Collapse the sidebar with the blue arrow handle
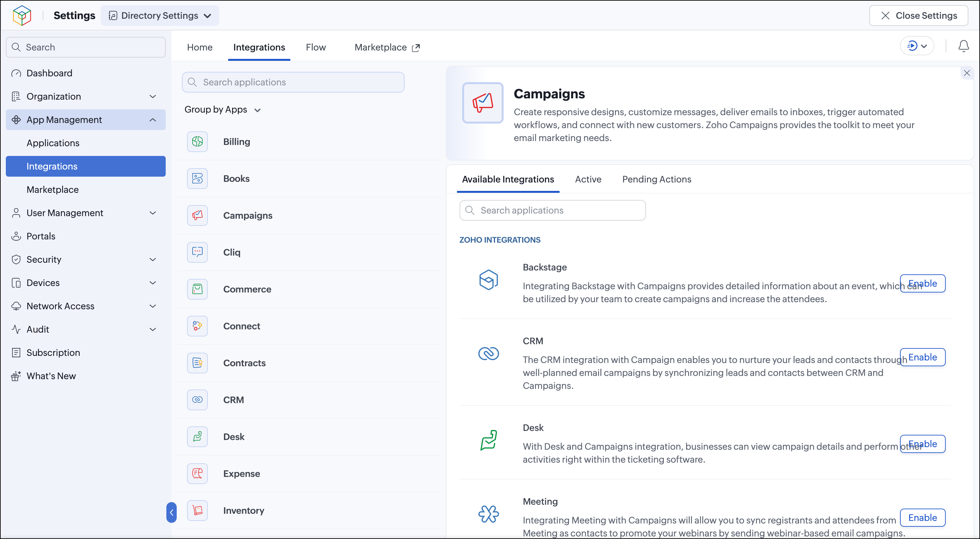980x539 pixels. (171, 513)
